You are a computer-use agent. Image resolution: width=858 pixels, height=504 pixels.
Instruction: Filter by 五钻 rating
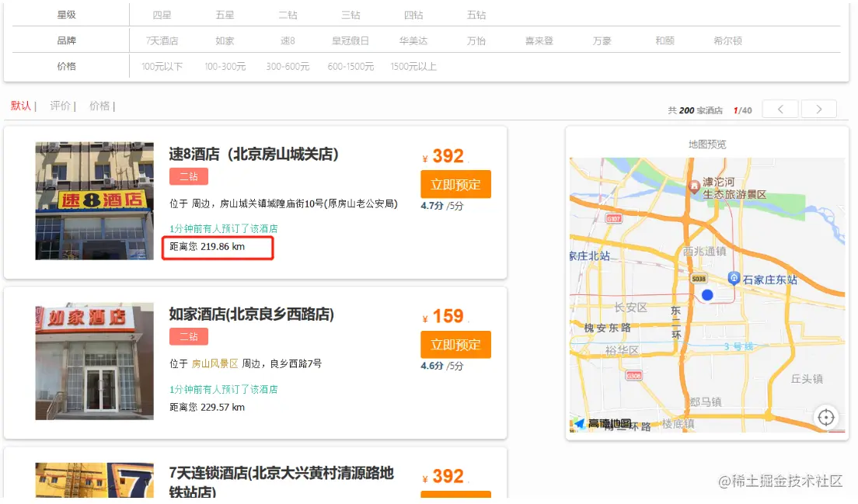click(476, 16)
